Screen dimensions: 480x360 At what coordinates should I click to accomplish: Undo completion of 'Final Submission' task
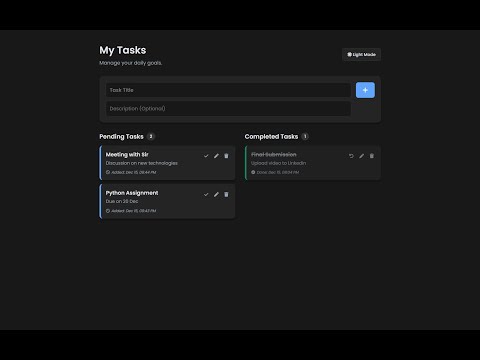tap(351, 156)
